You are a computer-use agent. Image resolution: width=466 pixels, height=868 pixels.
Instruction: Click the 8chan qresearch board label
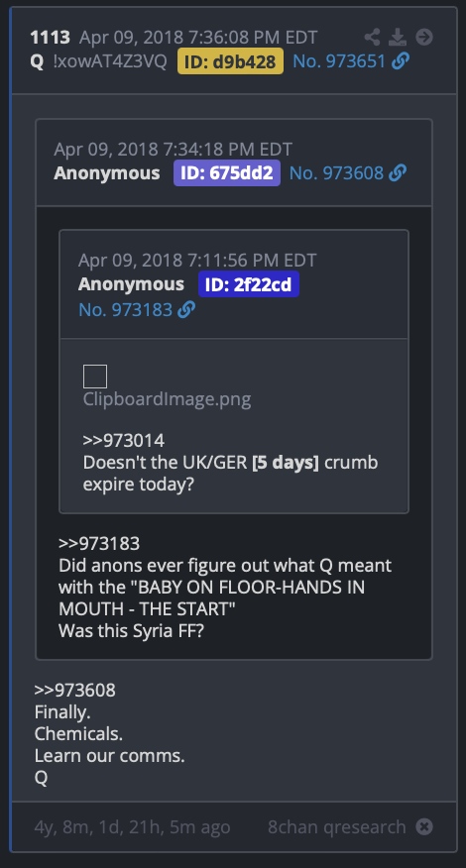[x=337, y=827]
